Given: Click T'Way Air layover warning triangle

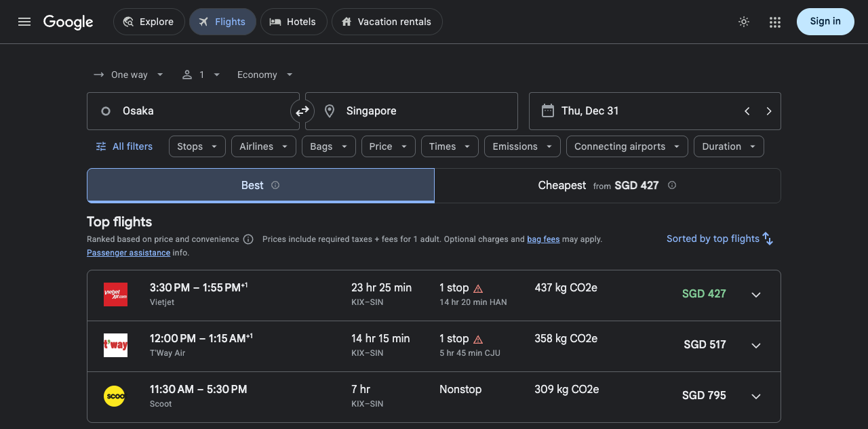Looking at the screenshot, I should click(x=478, y=339).
